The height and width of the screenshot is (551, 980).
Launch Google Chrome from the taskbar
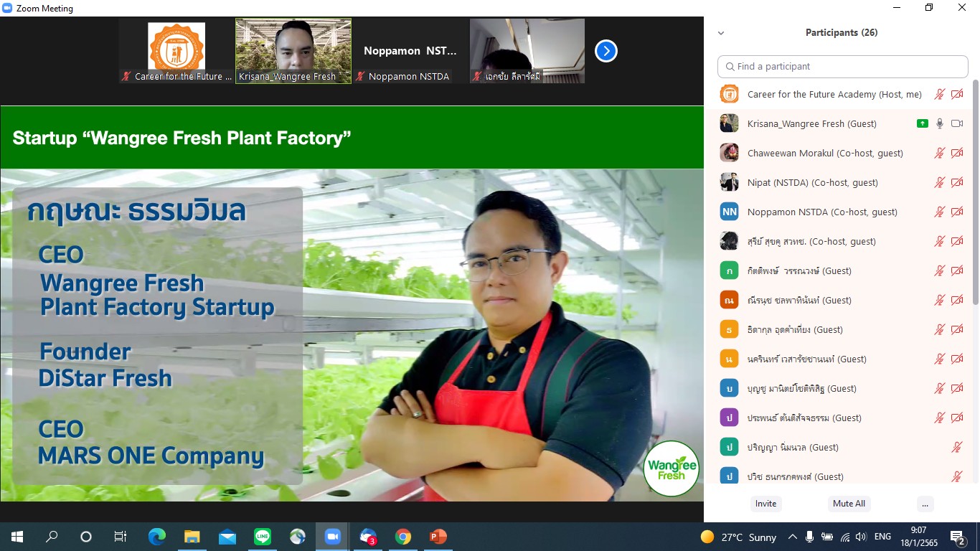402,537
